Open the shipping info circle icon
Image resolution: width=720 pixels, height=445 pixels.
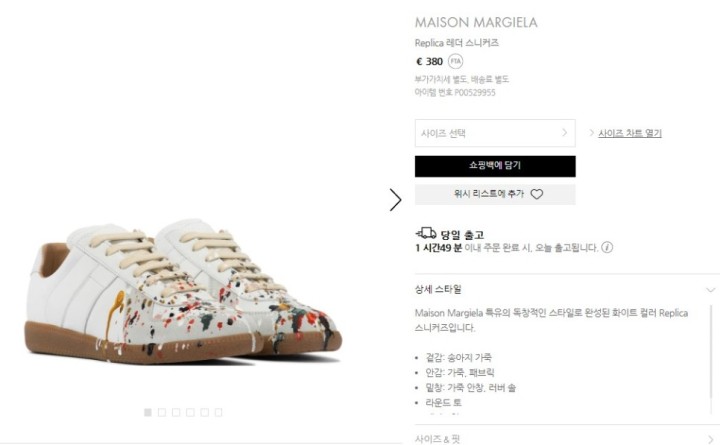(x=607, y=248)
